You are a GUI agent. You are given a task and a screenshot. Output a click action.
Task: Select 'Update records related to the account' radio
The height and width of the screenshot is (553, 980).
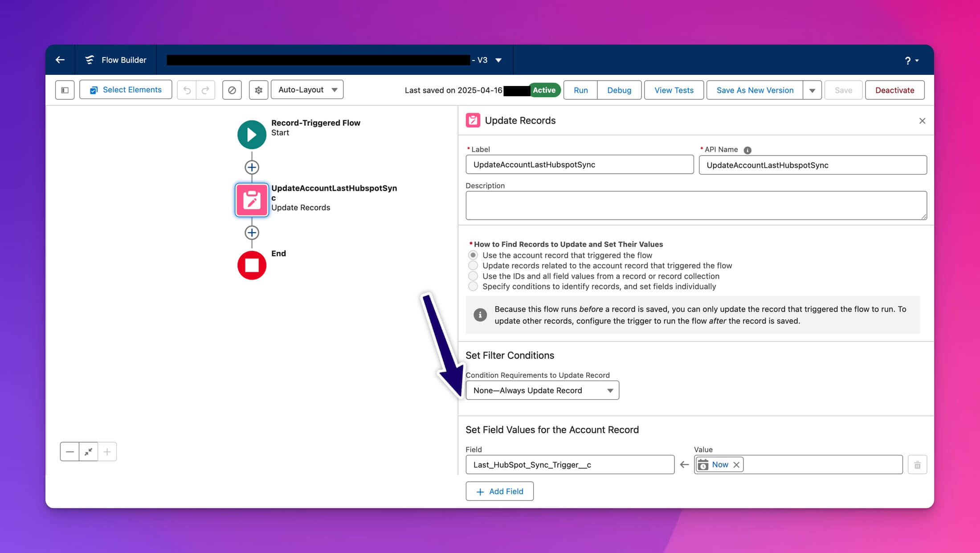tap(473, 266)
